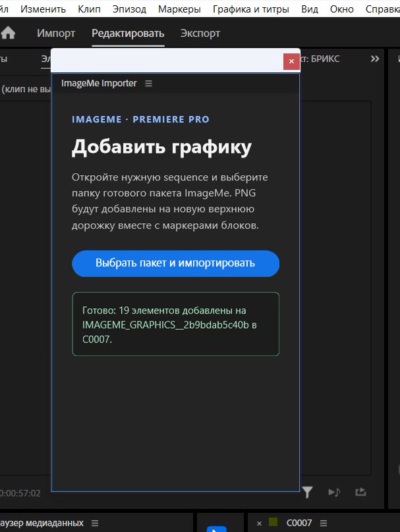This screenshot has height=532, width=400.
Task: Close the C0007 timeline tab
Action: (259, 523)
